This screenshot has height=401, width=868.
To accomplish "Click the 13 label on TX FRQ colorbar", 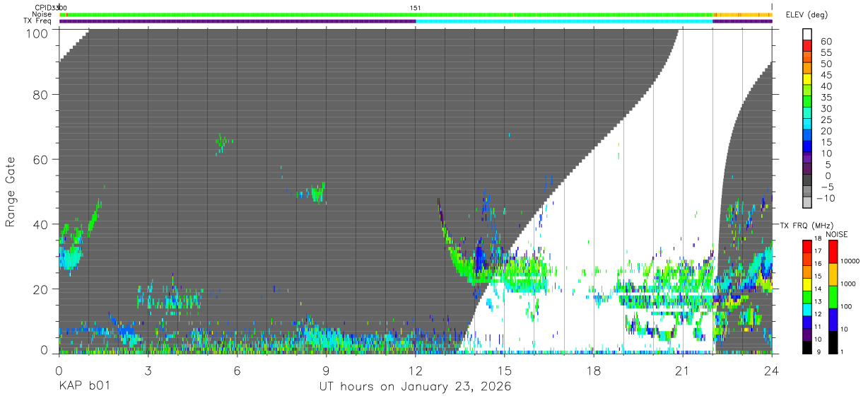I will tap(818, 301).
